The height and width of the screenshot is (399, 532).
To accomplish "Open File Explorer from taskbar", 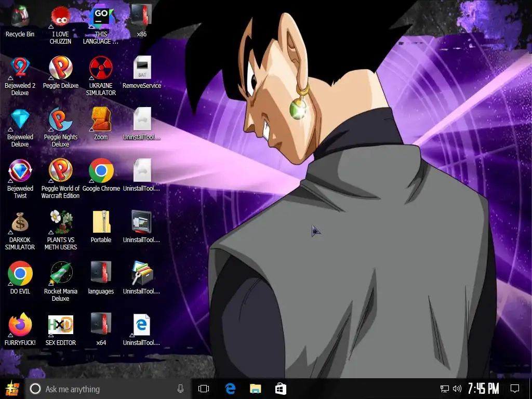I will click(255, 389).
